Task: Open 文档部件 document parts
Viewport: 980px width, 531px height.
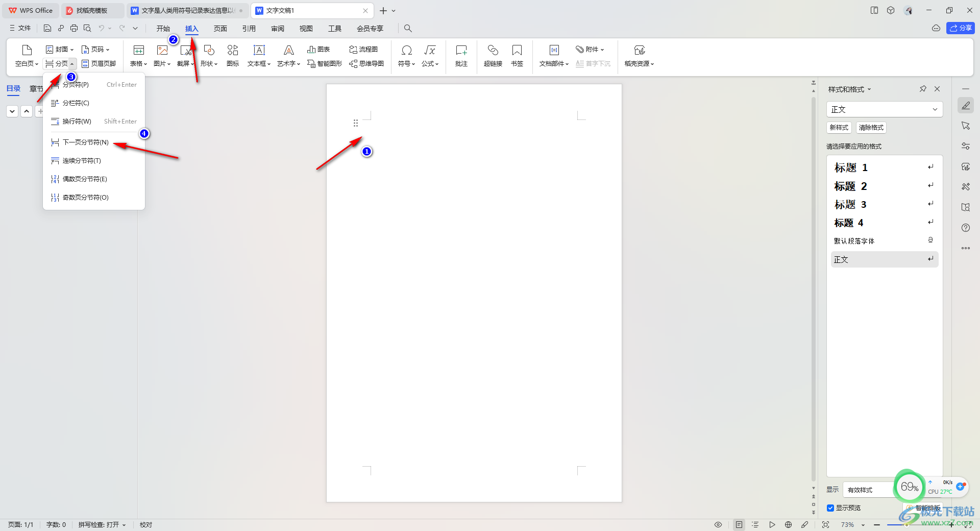Action: (554, 56)
